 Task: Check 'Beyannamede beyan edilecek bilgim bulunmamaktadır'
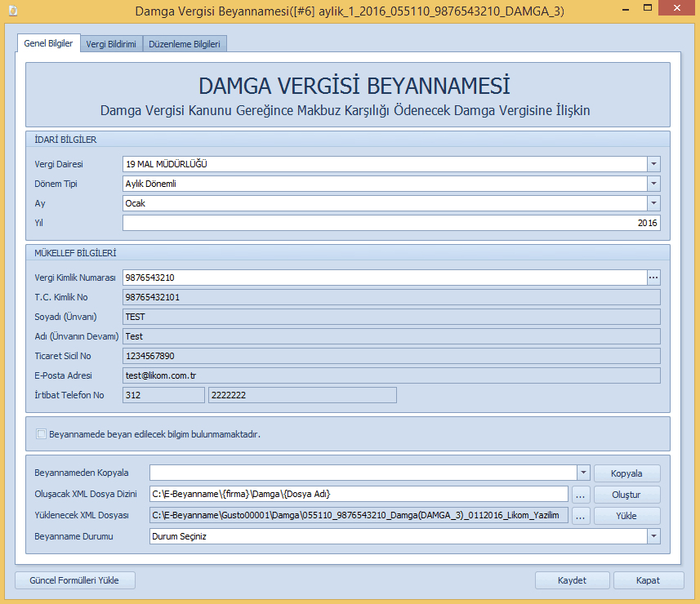click(41, 434)
